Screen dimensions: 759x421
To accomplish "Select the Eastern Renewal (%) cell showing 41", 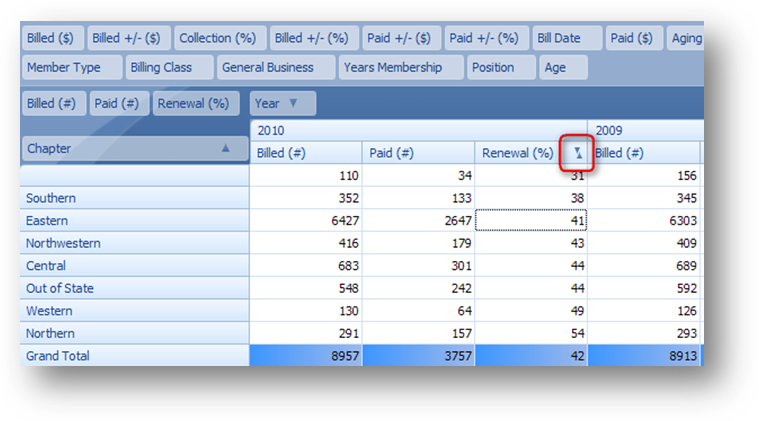I will point(530,221).
